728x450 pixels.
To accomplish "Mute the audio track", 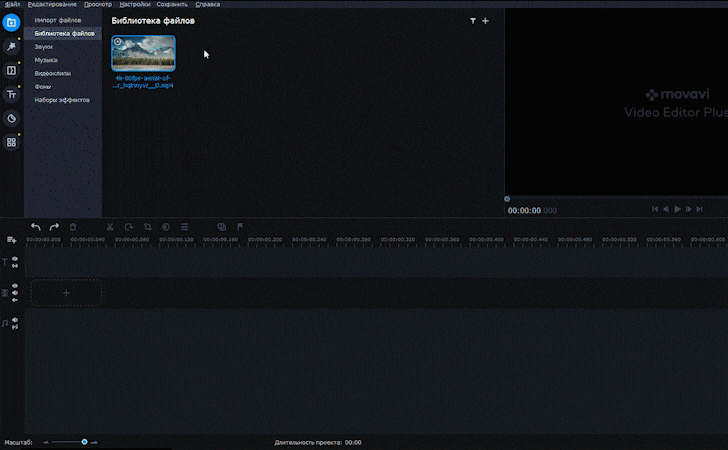I will [15, 320].
